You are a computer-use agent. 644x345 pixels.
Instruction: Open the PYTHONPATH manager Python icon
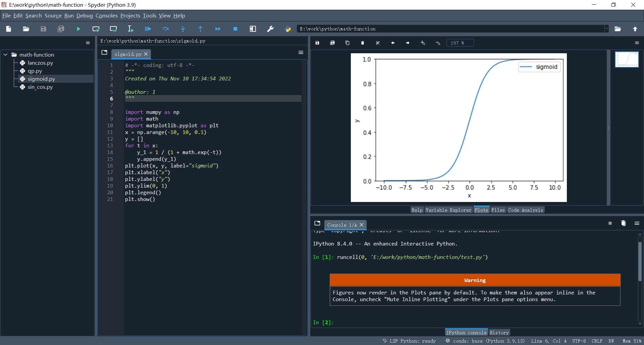click(288, 29)
